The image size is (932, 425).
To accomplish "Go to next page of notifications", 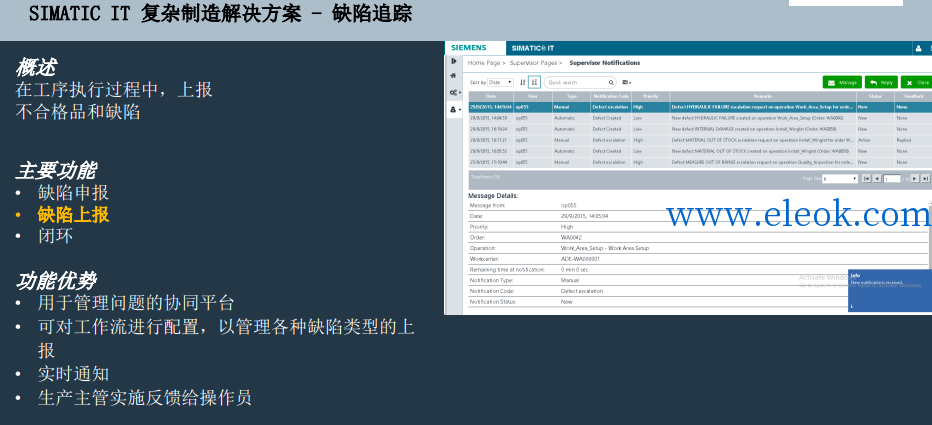I will click(915, 178).
